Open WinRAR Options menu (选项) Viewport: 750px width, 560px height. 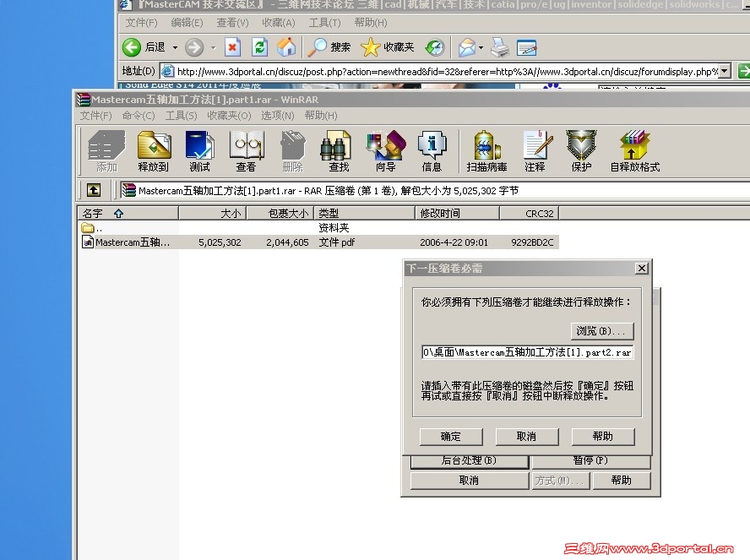pos(277,115)
